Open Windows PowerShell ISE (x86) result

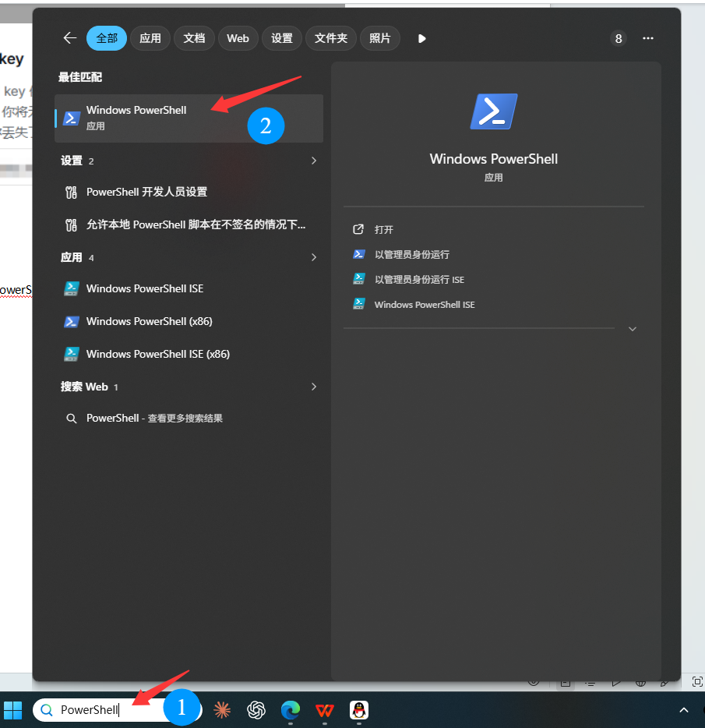[x=189, y=354]
